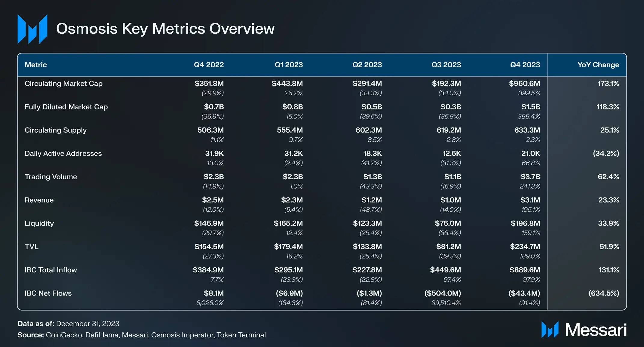Click the '506.3M' circulating supply value
The width and height of the screenshot is (644, 347).
click(210, 130)
